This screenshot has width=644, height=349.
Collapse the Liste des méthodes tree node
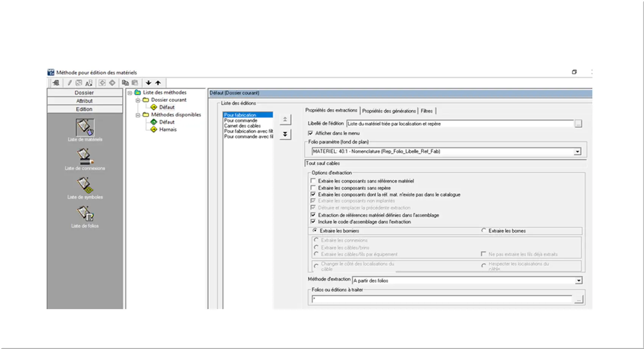(130, 93)
